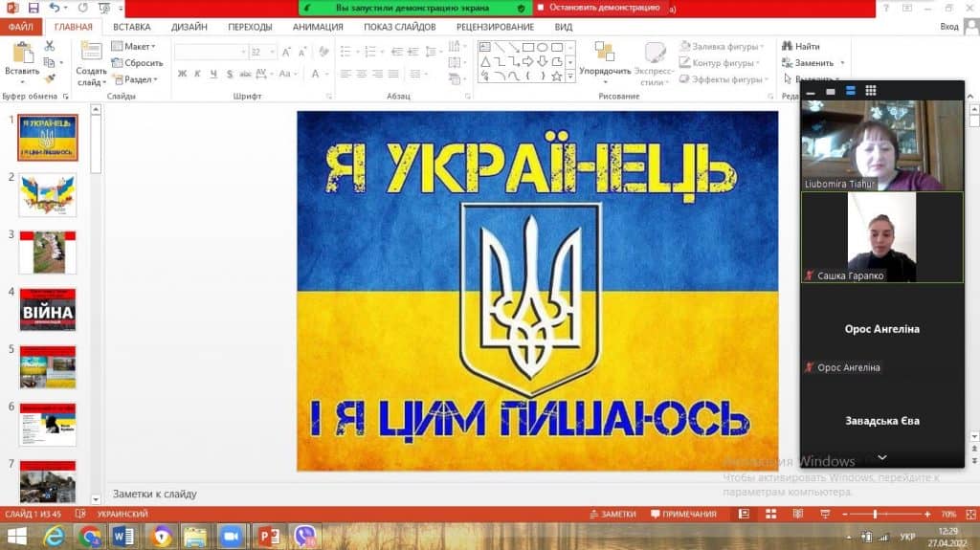This screenshot has height=550, width=980.
Task: Select the ВІЙНА slide 4 thumbnail
Action: click(48, 310)
